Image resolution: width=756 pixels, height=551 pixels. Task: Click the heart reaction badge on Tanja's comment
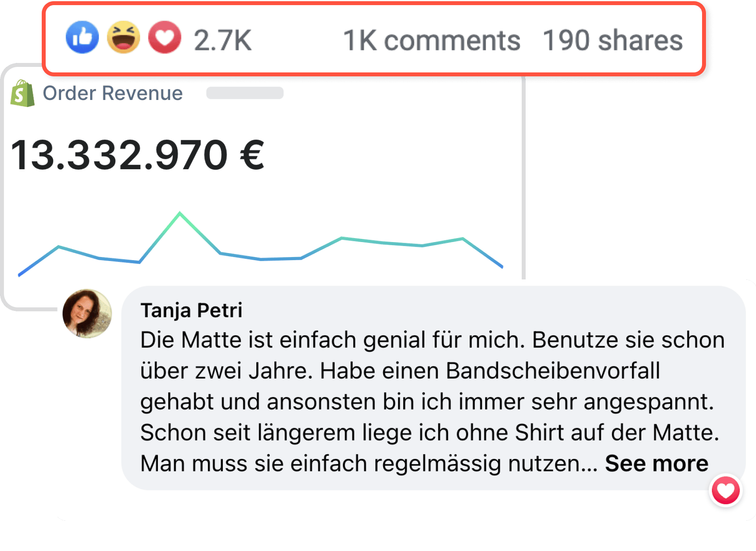tap(725, 491)
